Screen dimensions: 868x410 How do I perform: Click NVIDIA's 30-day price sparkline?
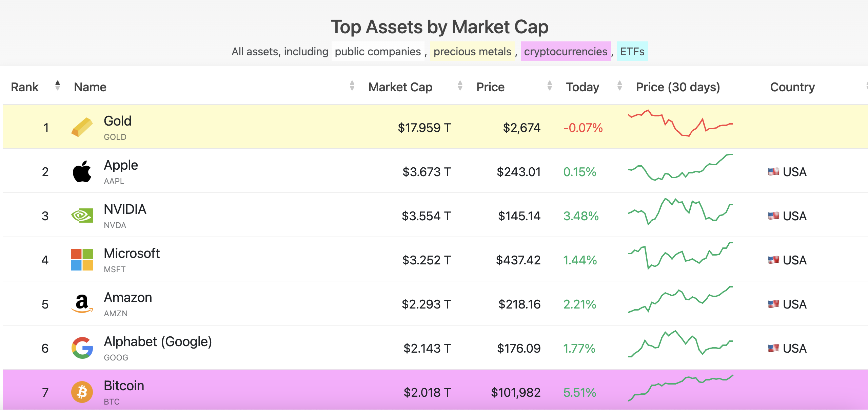coord(680,211)
